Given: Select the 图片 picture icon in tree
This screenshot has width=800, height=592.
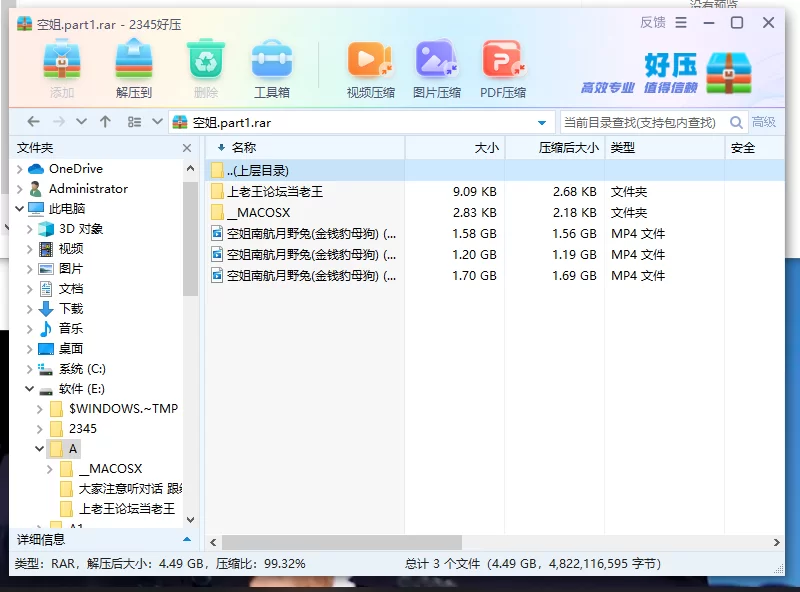Looking at the screenshot, I should (x=46, y=269).
